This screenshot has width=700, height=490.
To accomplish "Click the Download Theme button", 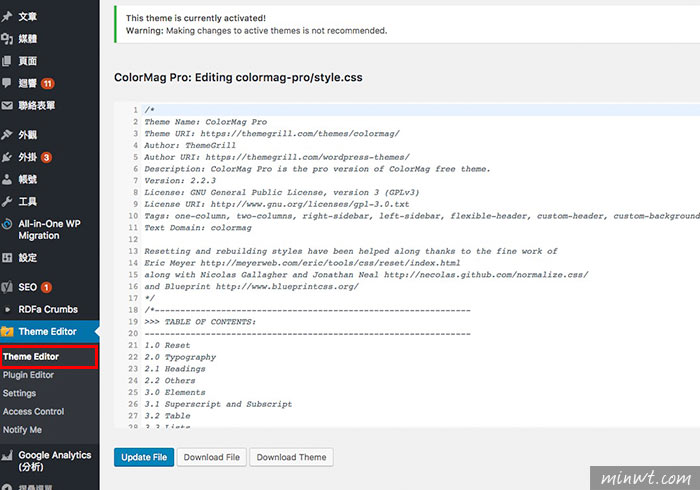I will point(292,457).
